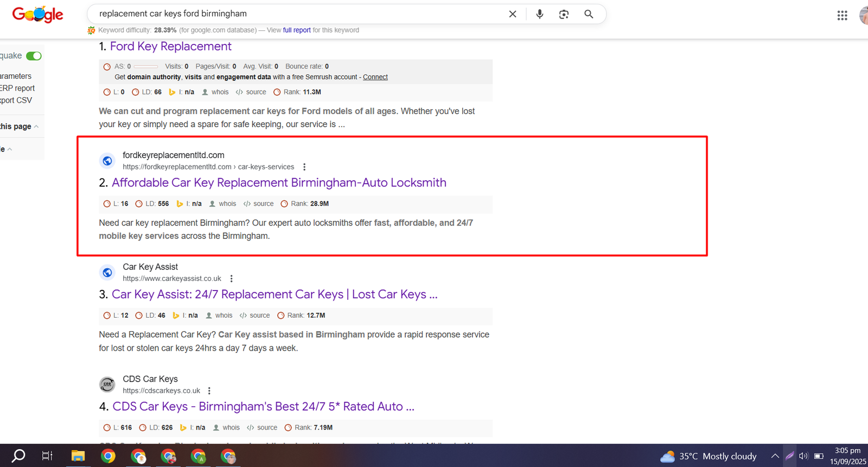
Task: Start voice search with microphone
Action: (x=539, y=14)
